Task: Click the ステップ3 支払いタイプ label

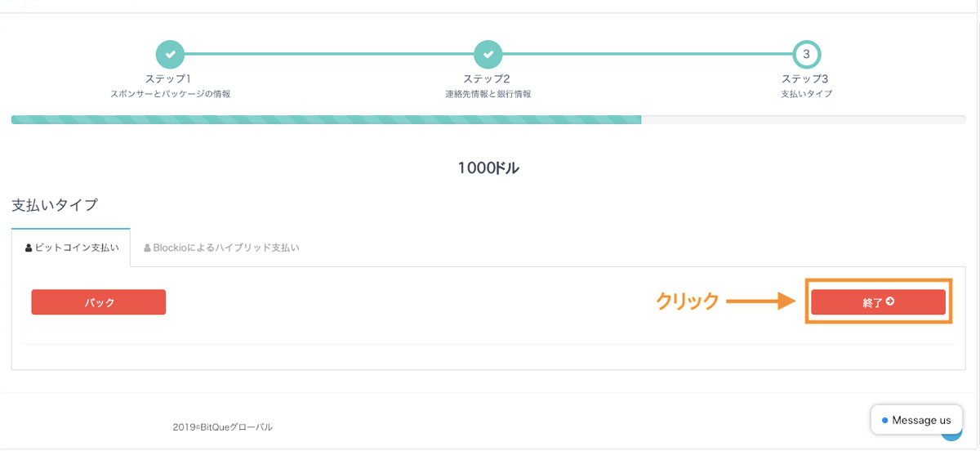Action: pos(805,86)
